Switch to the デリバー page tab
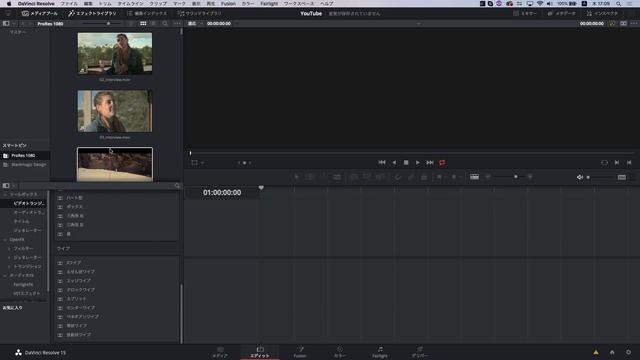Screen dimensions: 640x360 (x=420, y=352)
